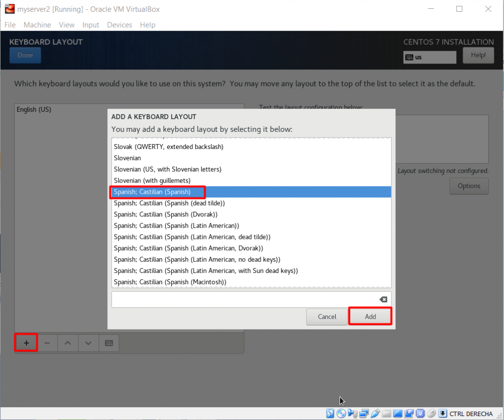Screen dimensions: 504x420
Task: Open the View menu
Action: [x=66, y=25]
